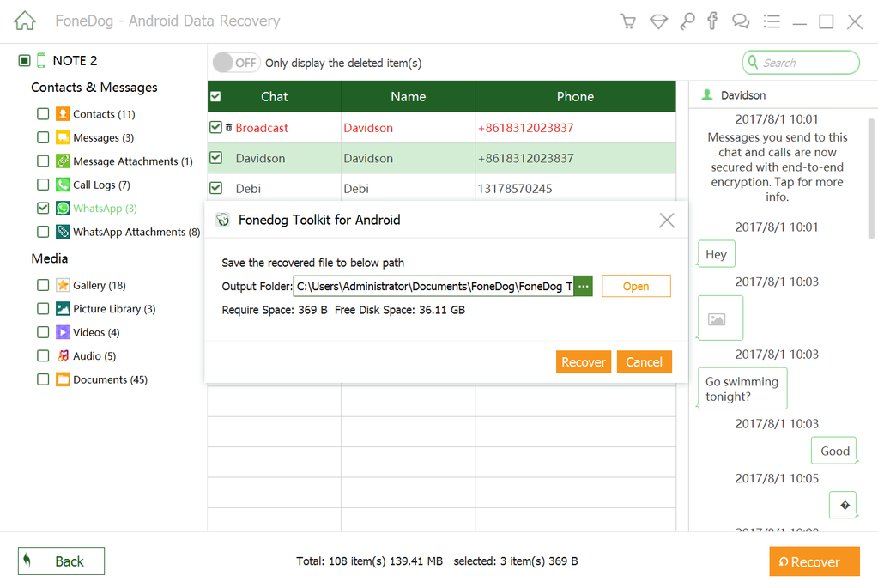Open the feedback chat bubble icon
878x588 pixels.
coord(741,21)
